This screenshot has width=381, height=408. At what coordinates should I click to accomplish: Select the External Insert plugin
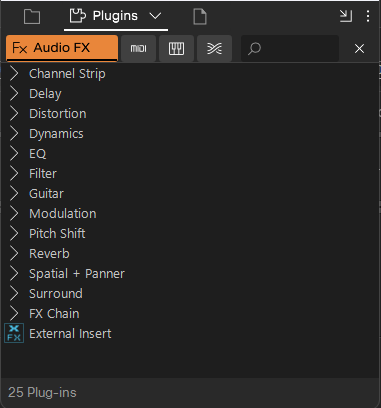coord(70,334)
